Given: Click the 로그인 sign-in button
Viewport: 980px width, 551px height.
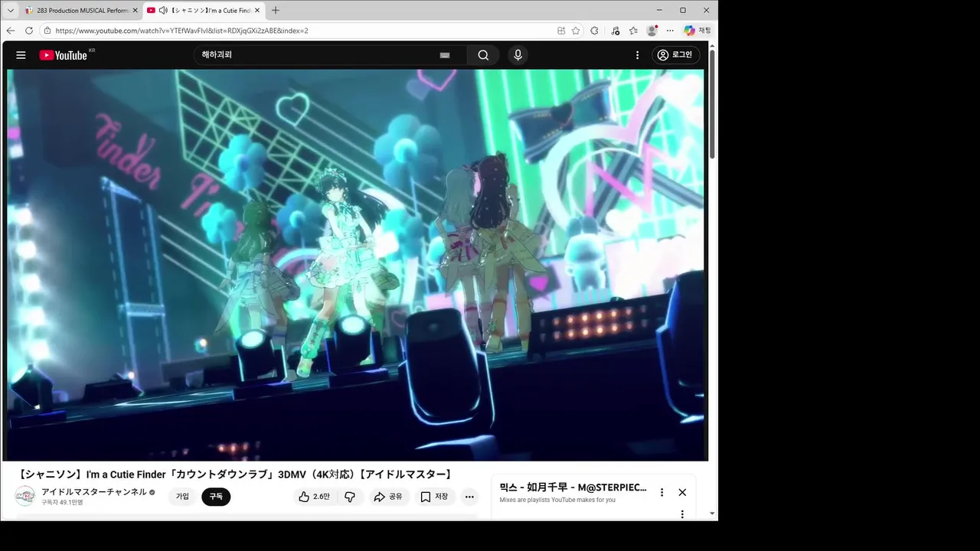Looking at the screenshot, I should point(676,55).
